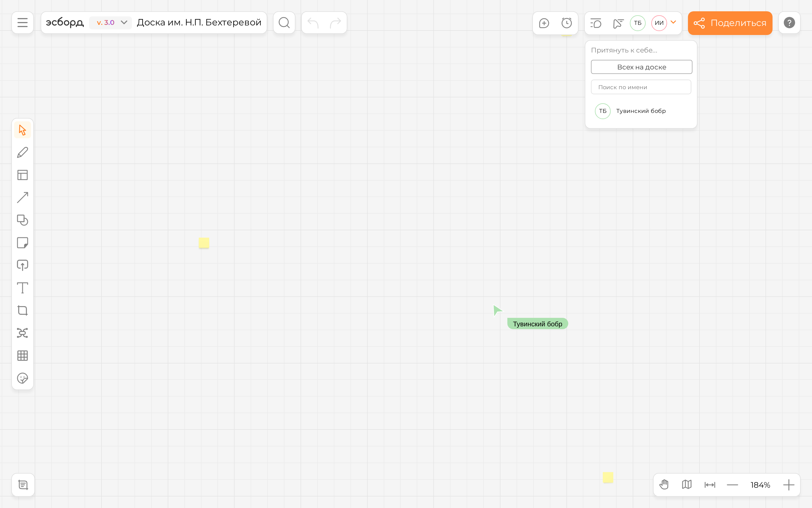Image resolution: width=812 pixels, height=508 pixels.
Task: Toggle collaborators' cursors icon
Action: (618, 23)
